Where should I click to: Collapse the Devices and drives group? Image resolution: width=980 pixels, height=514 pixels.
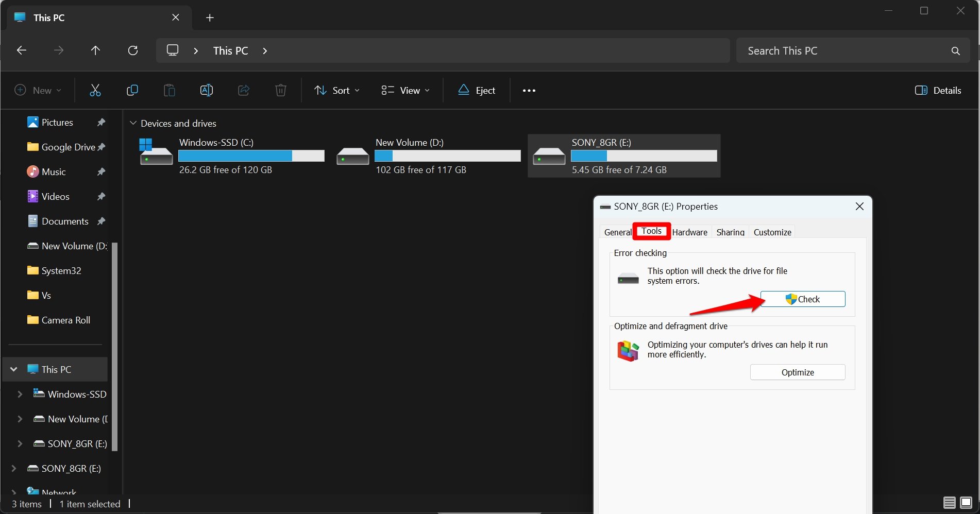133,123
